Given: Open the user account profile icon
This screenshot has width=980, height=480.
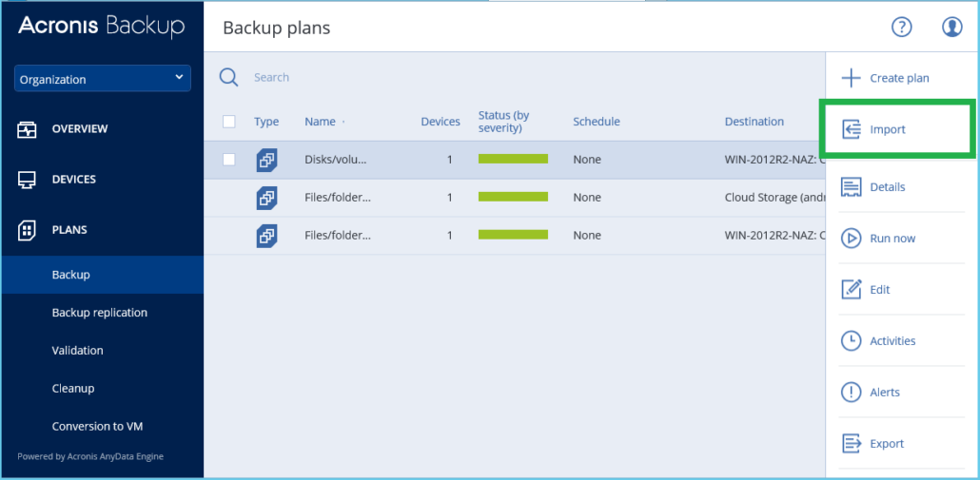Looking at the screenshot, I should coord(952,27).
